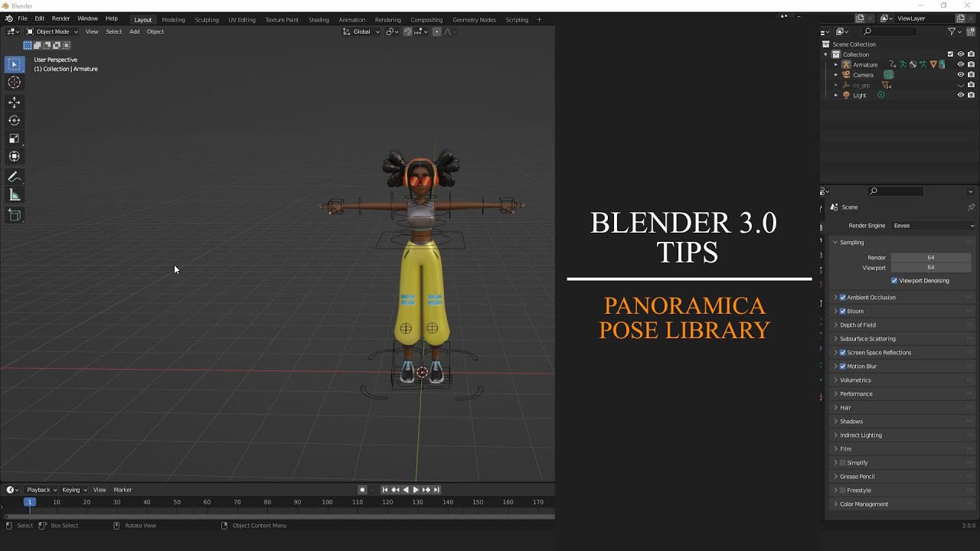The width and height of the screenshot is (980, 551).
Task: Select the Scale tool in the toolbar
Action: [x=14, y=139]
